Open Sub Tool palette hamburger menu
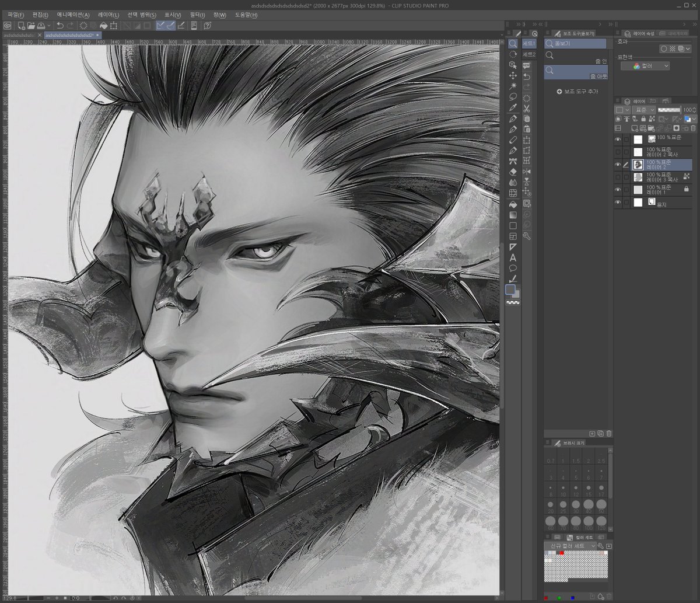700x603 pixels. tap(548, 33)
